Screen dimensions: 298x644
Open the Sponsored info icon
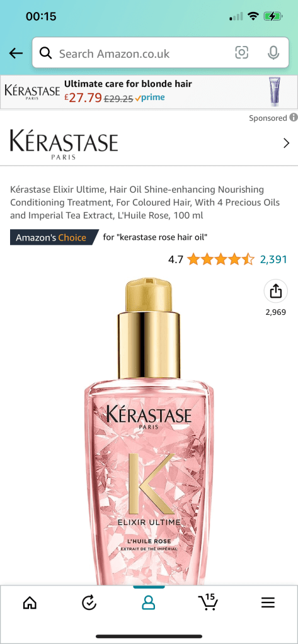[x=294, y=118]
